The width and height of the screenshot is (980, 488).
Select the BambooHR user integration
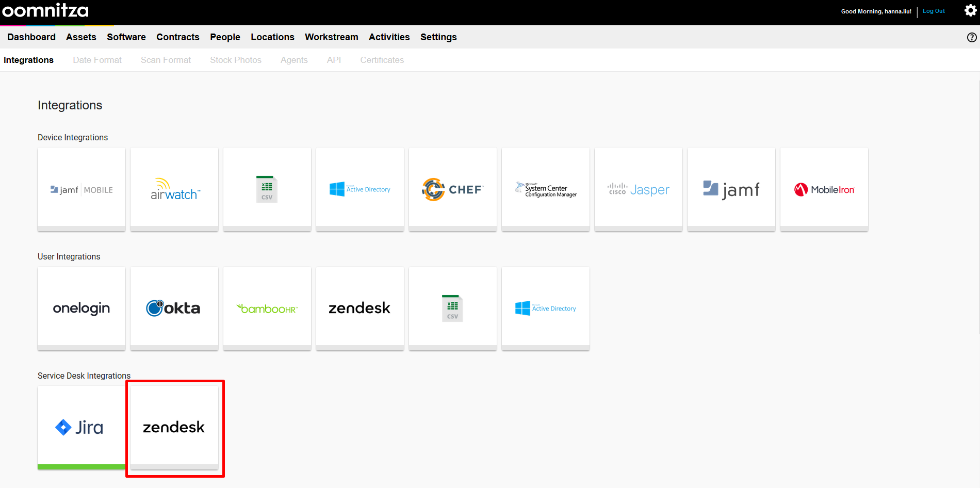point(267,308)
